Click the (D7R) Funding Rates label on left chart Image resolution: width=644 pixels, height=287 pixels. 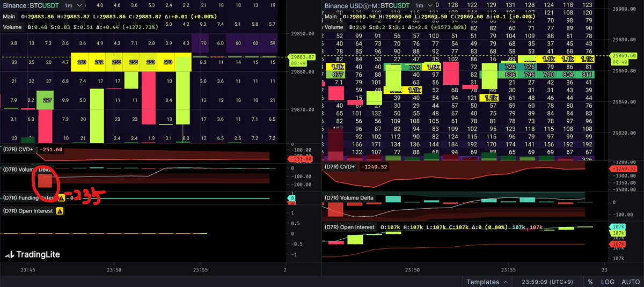(x=28, y=198)
